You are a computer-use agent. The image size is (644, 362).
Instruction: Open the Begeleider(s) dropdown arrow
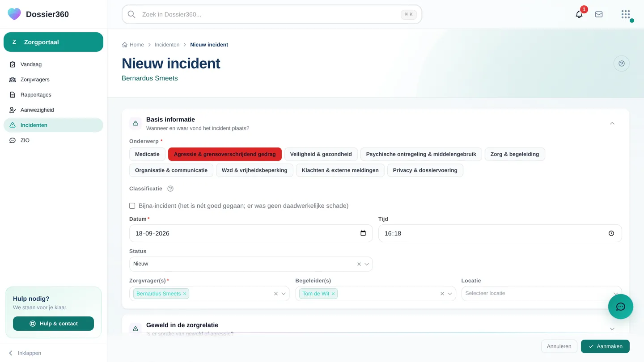pos(450,294)
